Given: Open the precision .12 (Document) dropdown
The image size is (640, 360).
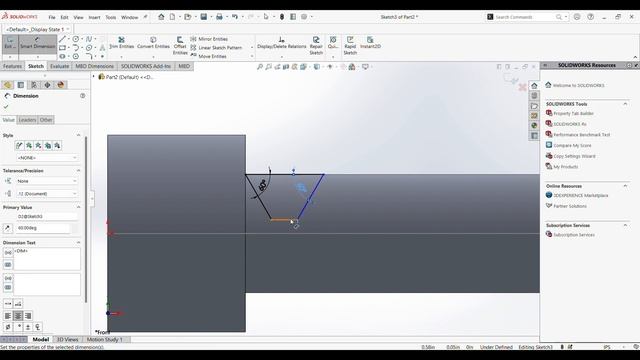Looking at the screenshot, I should pyautogui.click(x=47, y=194).
